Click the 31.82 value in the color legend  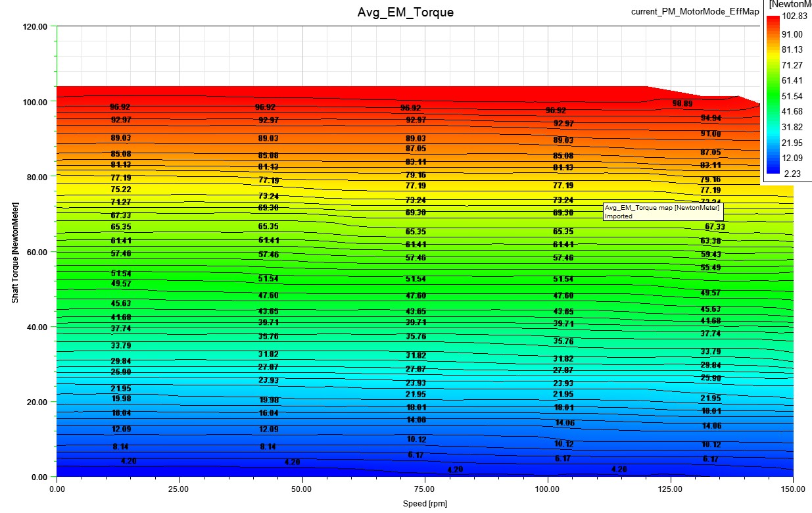point(794,127)
